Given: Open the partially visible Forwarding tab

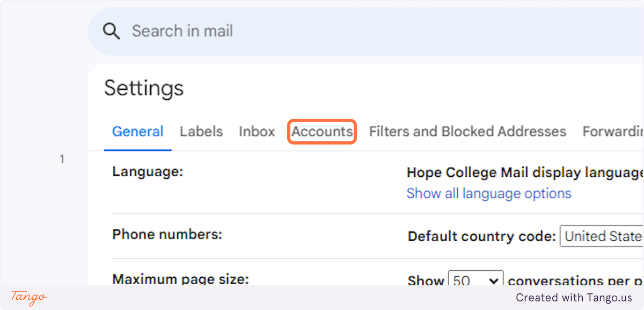Looking at the screenshot, I should (x=613, y=132).
